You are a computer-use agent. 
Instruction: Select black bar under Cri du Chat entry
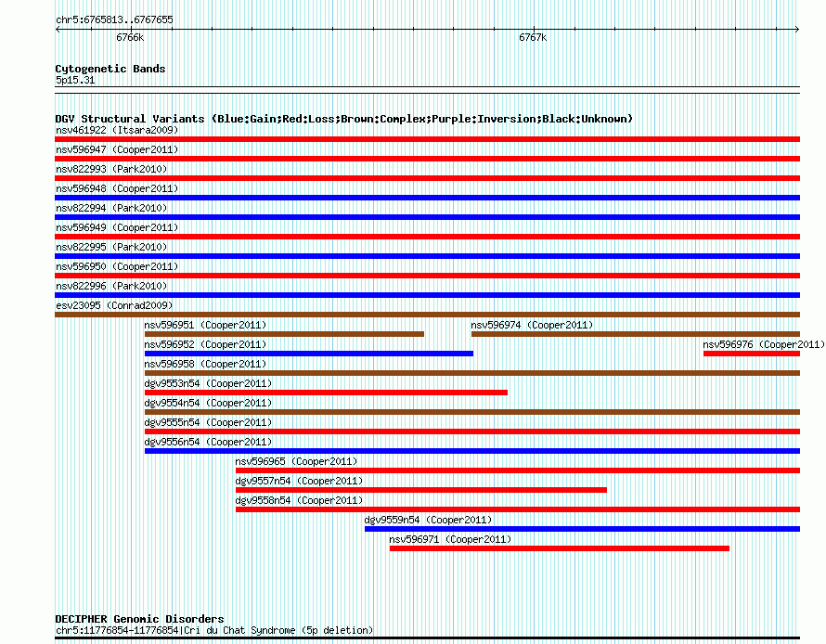pyautogui.click(x=427, y=638)
